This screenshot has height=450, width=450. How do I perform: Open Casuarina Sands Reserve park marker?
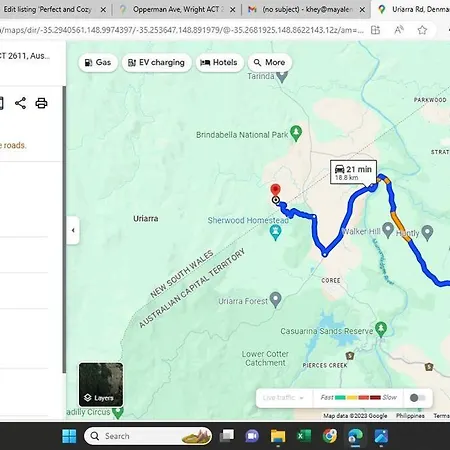pyautogui.click(x=381, y=329)
